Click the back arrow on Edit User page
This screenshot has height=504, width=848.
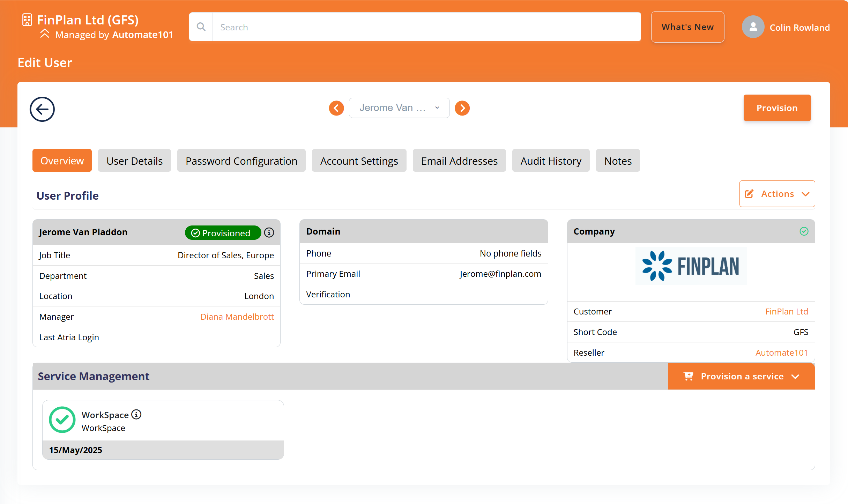42,109
